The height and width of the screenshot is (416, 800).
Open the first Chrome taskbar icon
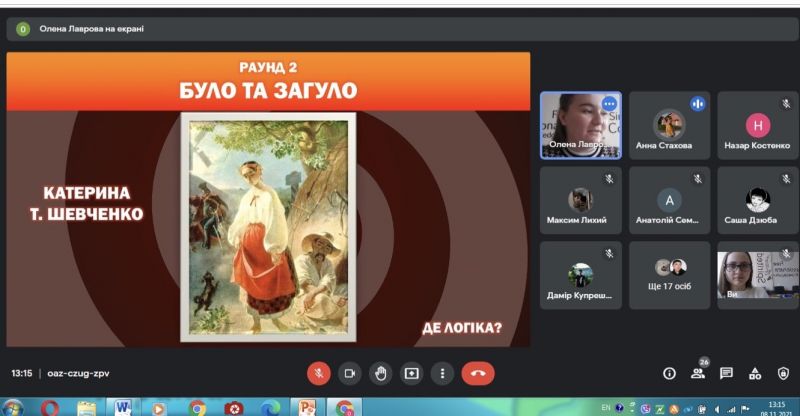pos(197,408)
